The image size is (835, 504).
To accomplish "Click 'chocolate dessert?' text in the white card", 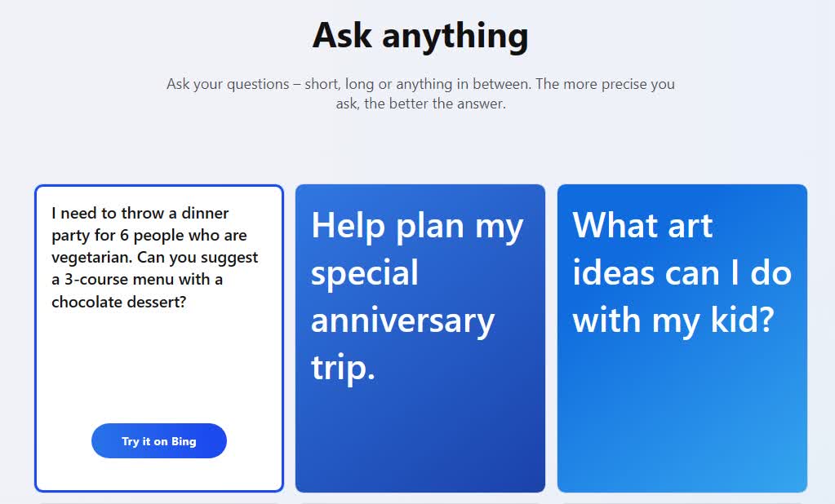I will pos(118,302).
